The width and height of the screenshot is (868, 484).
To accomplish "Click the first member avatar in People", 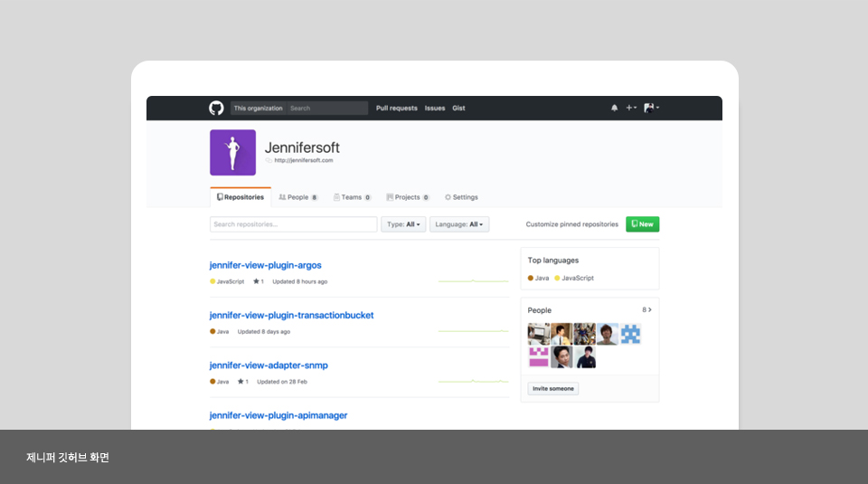I will [538, 334].
